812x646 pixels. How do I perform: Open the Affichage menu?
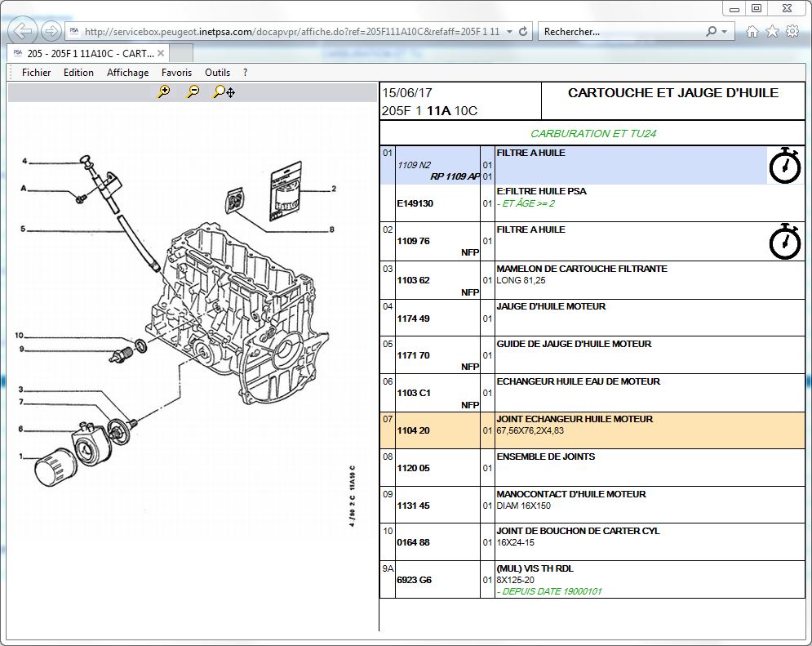127,73
